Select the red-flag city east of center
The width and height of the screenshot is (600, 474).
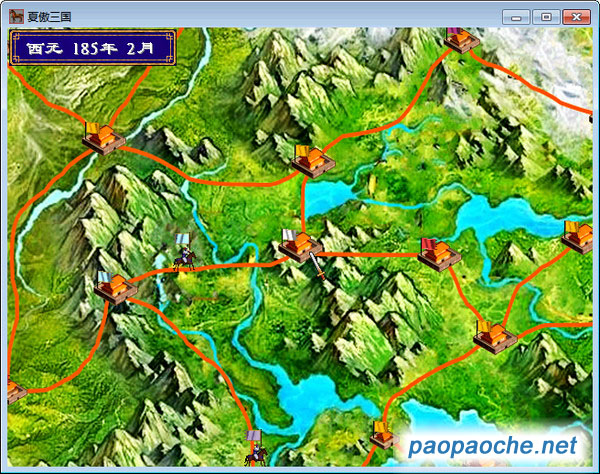(439, 255)
